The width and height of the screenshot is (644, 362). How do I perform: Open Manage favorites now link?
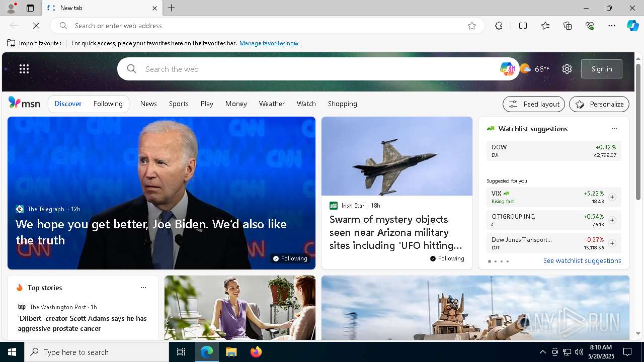point(269,43)
